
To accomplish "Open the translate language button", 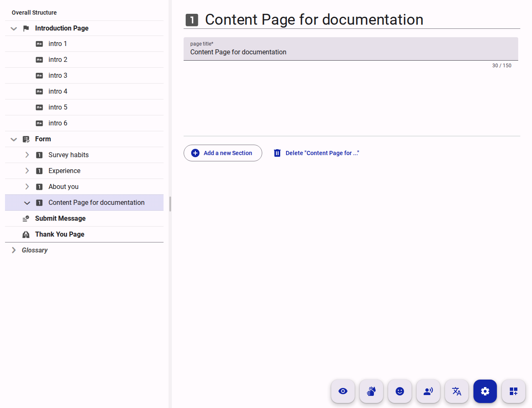I will click(x=457, y=391).
